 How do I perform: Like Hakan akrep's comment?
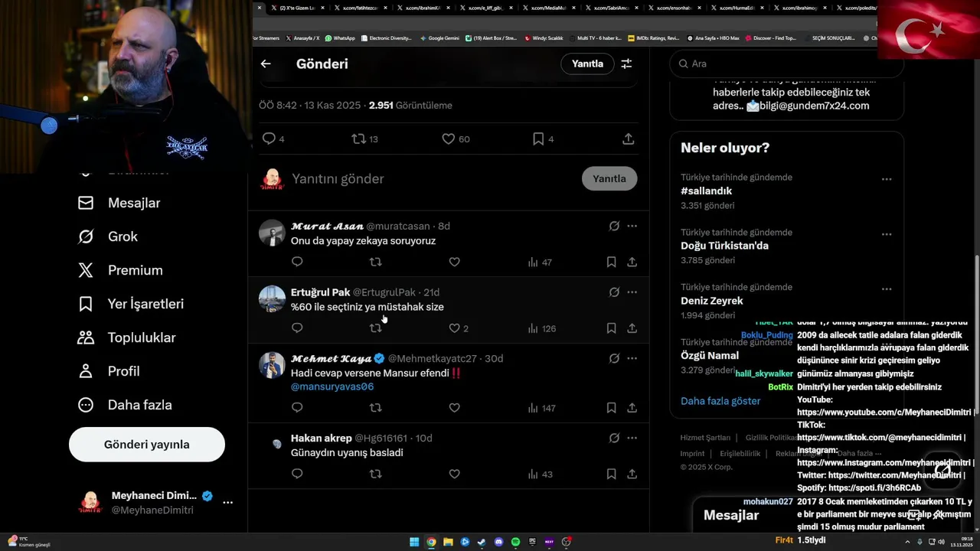454,474
